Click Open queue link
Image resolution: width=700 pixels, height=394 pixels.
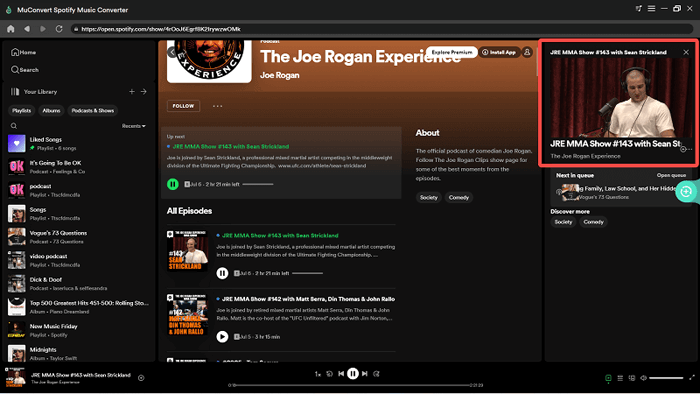[x=671, y=175]
